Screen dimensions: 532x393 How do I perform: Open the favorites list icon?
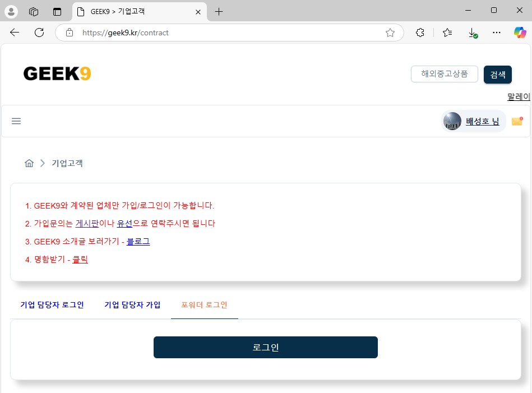(x=447, y=33)
